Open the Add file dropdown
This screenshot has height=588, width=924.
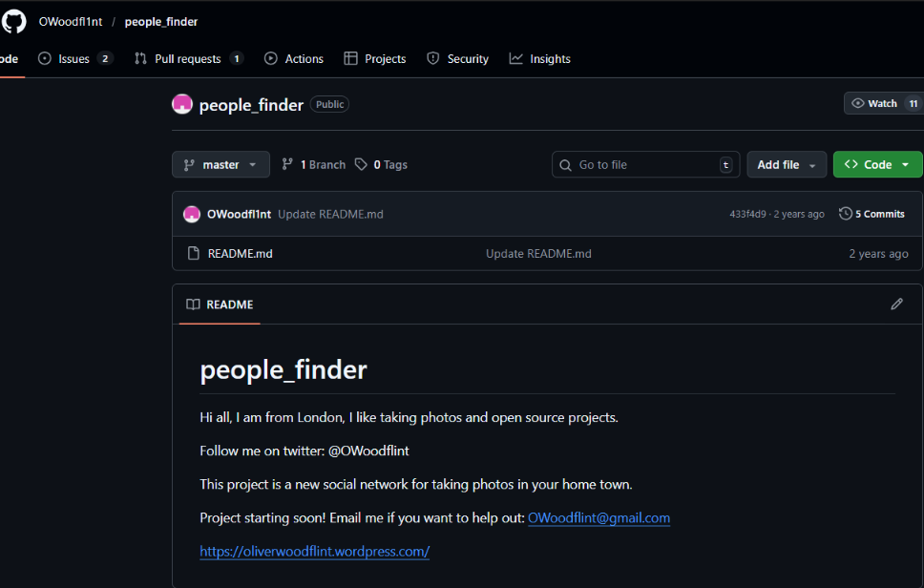786,165
